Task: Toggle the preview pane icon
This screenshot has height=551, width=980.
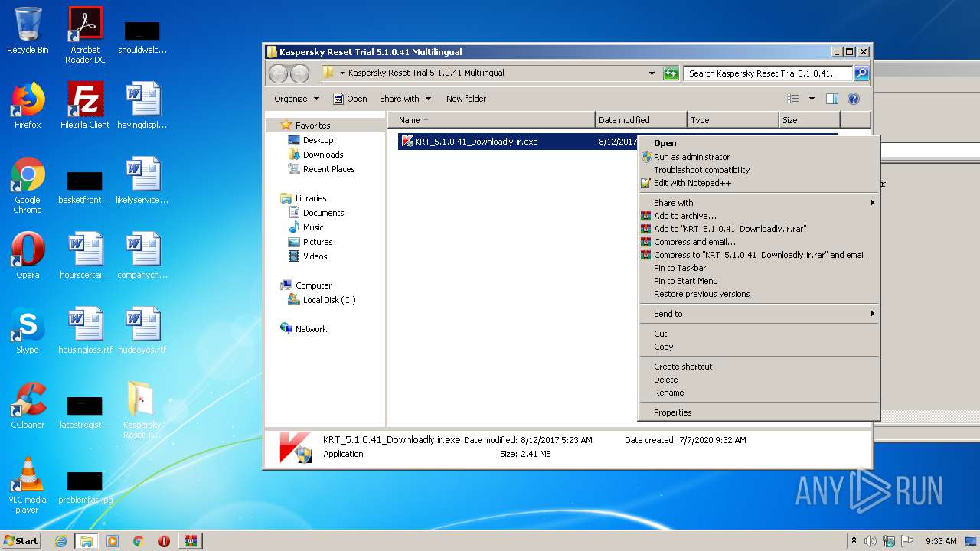Action: pyautogui.click(x=832, y=99)
